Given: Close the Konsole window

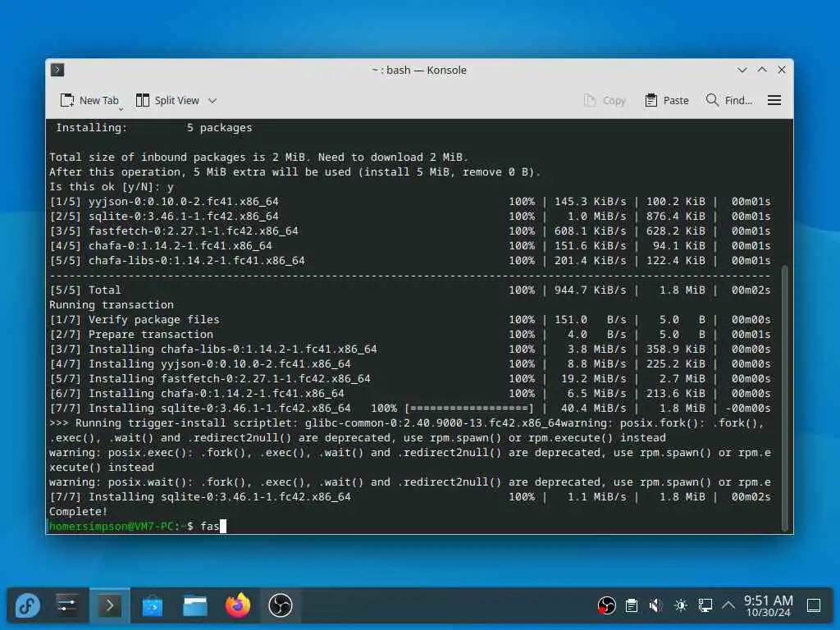Looking at the screenshot, I should pos(782,71).
